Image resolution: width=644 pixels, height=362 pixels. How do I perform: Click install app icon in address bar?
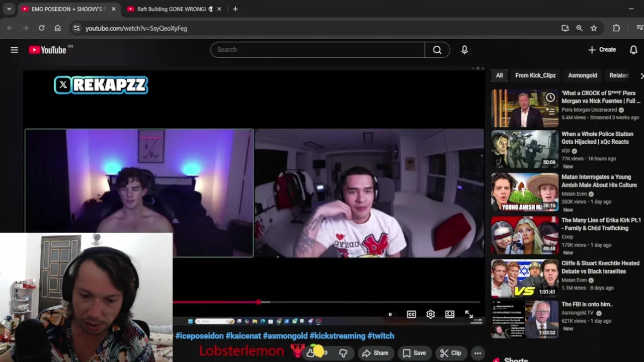(565, 28)
